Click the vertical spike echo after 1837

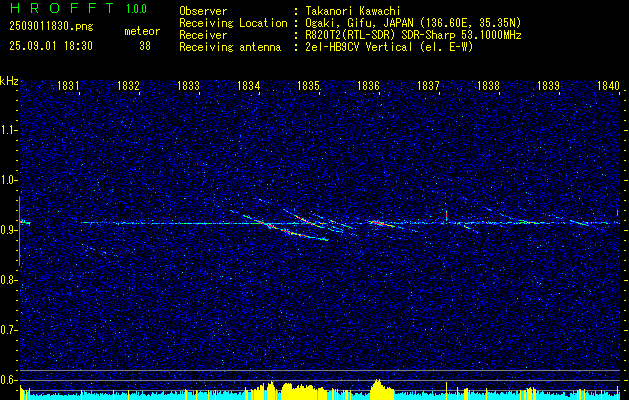coord(446,215)
